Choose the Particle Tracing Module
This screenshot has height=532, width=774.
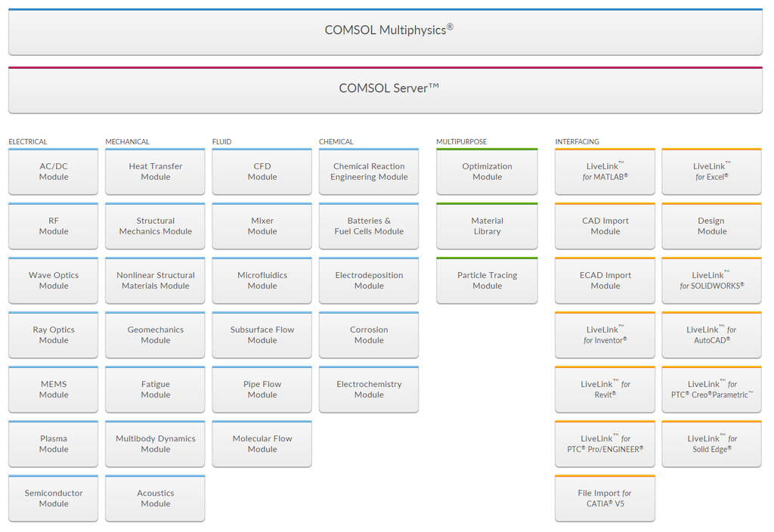487,280
